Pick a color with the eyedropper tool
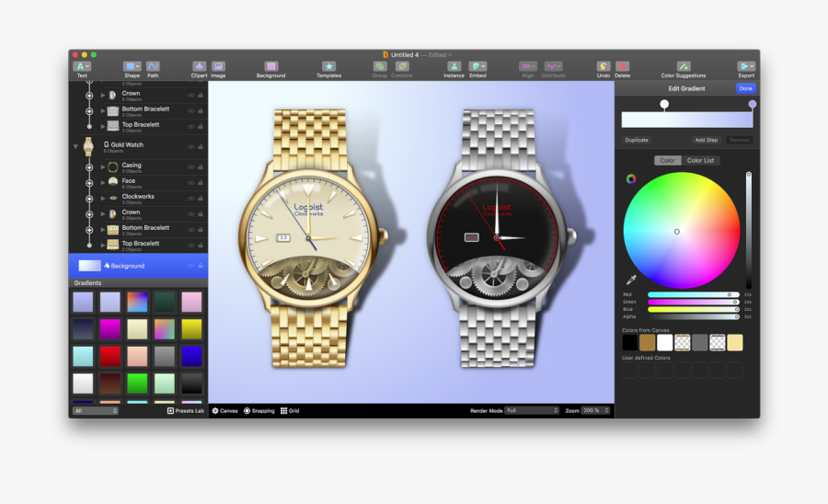The image size is (828, 504). (x=631, y=280)
